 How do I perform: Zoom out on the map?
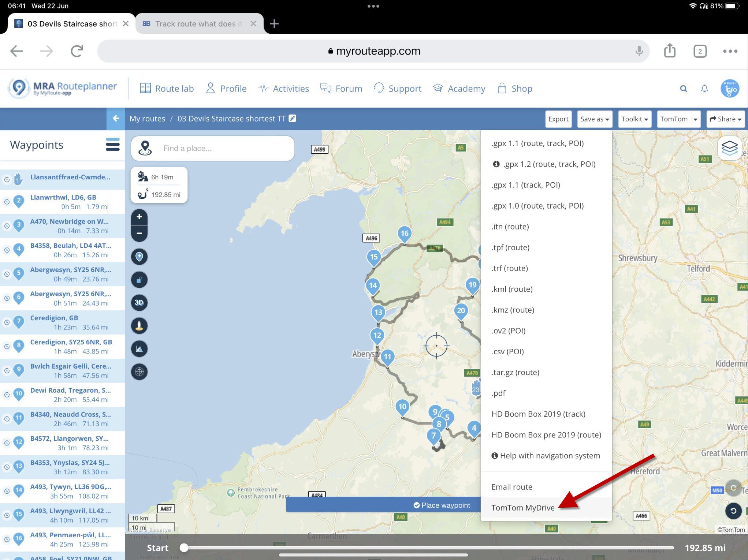139,233
